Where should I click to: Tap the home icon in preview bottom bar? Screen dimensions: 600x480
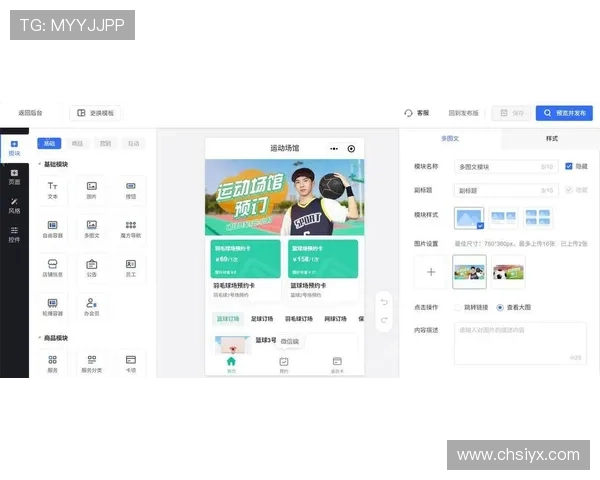tap(231, 364)
